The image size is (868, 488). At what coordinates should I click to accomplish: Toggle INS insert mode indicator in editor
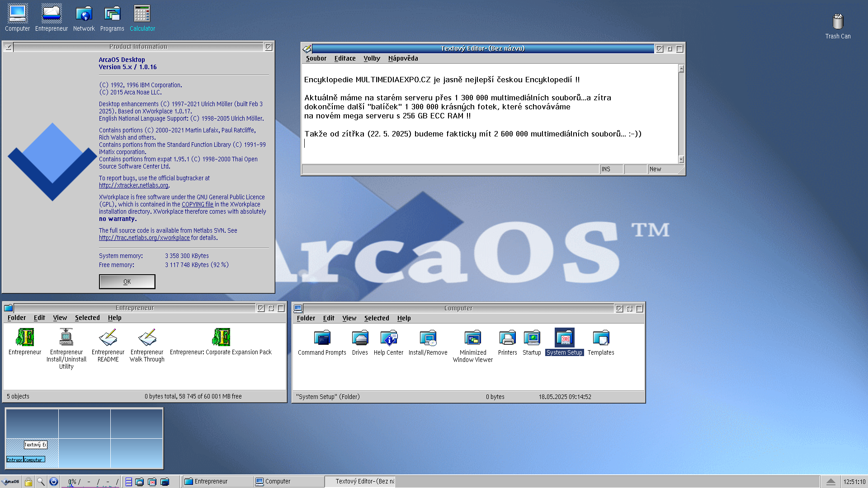tap(606, 169)
